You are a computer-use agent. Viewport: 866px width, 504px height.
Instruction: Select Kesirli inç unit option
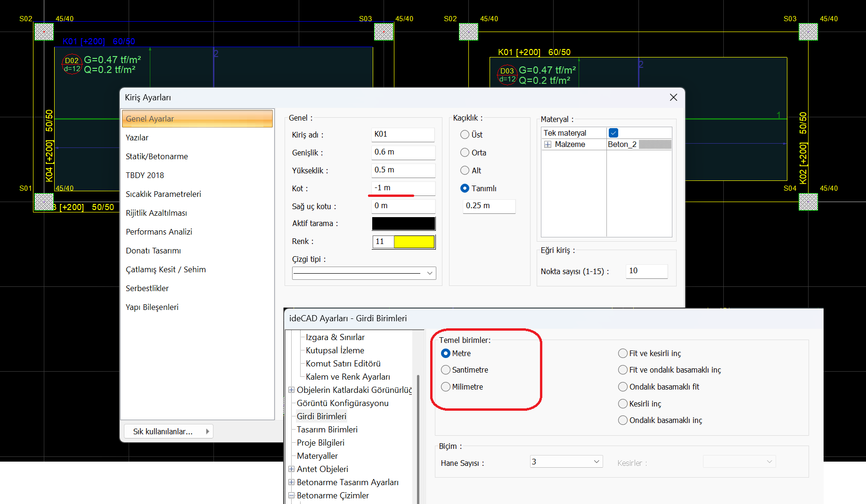(x=623, y=404)
